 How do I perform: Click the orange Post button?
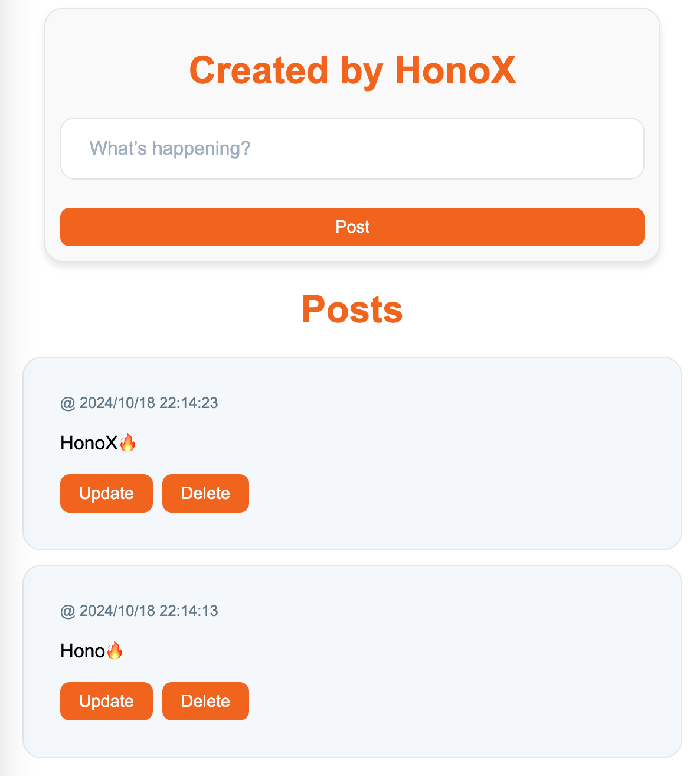pos(352,227)
